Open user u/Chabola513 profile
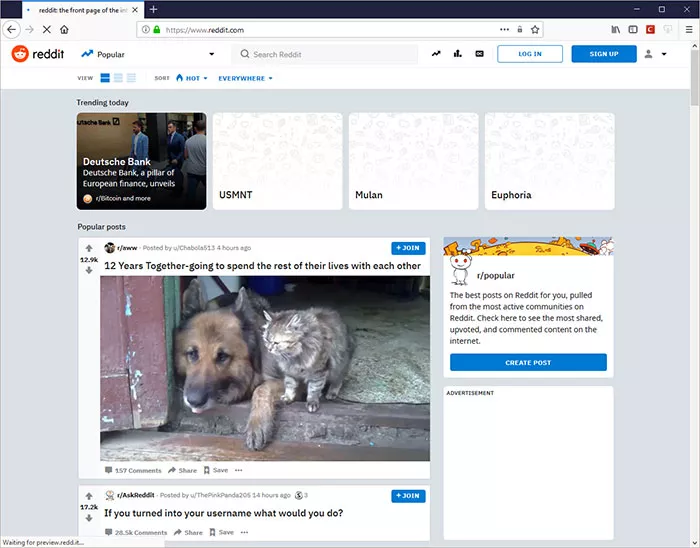This screenshot has width=700, height=548. 193,248
